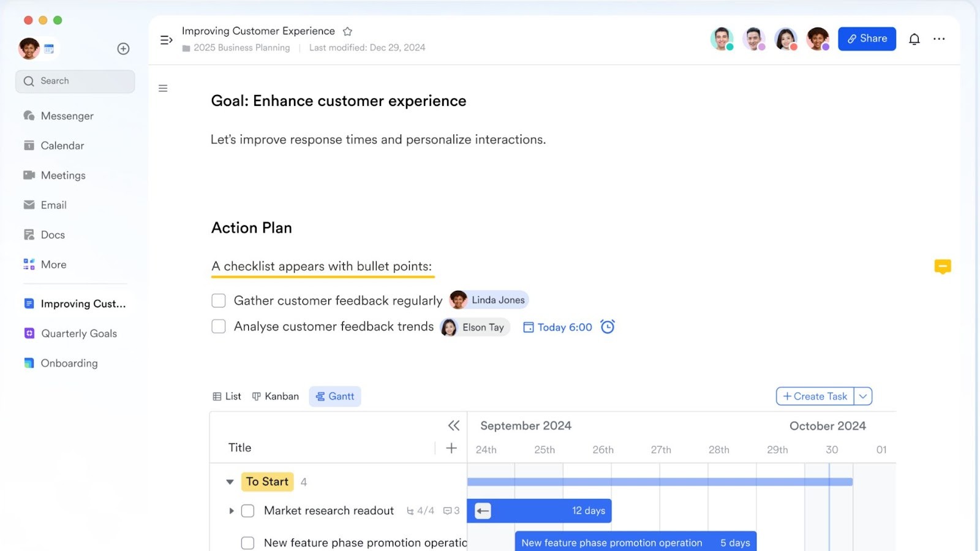Click the macOS green fullscreen window button
This screenshot has width=980, height=551.
click(58, 20)
